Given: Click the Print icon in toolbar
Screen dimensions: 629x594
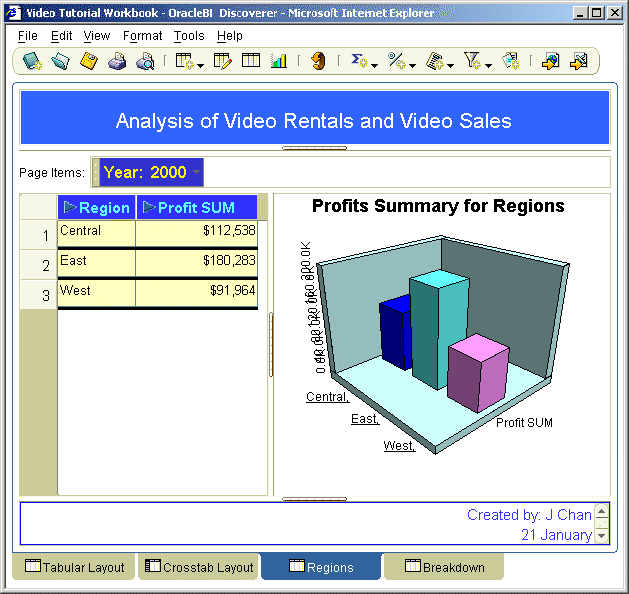Looking at the screenshot, I should [x=117, y=61].
